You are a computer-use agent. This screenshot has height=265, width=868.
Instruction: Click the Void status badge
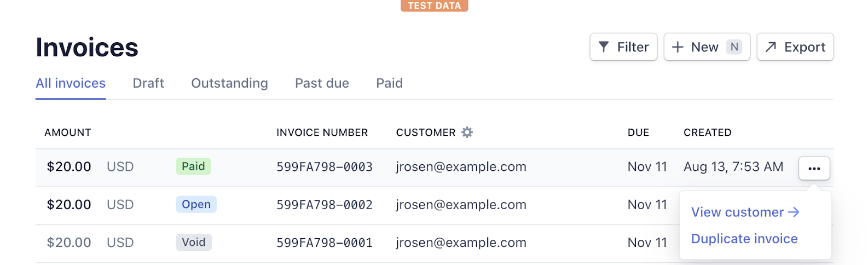click(194, 242)
